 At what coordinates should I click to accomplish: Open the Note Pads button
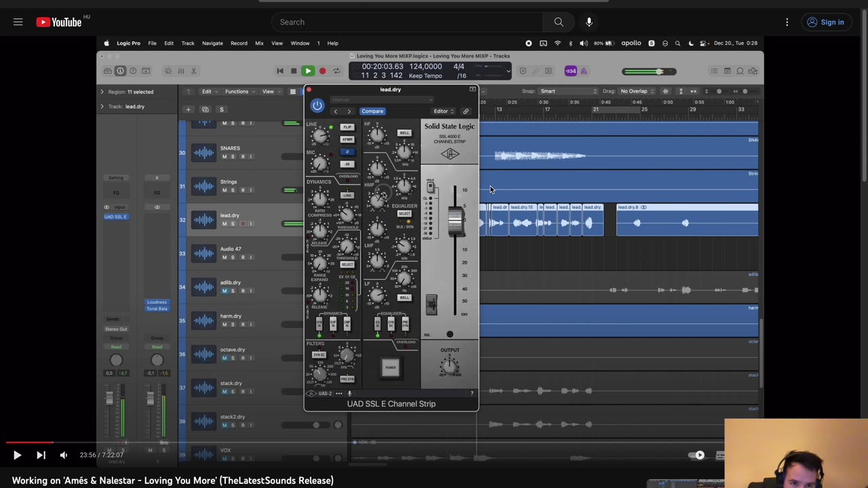point(727,70)
